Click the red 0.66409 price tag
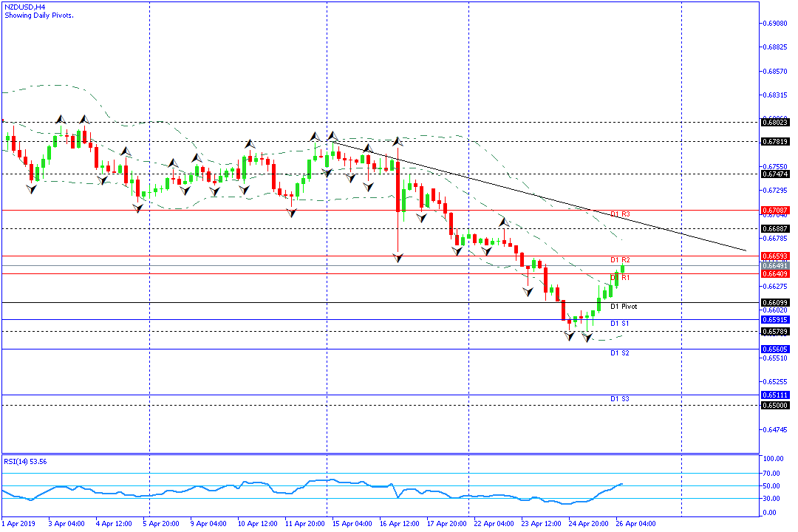This screenshot has height=532, width=798. pyautogui.click(x=775, y=274)
